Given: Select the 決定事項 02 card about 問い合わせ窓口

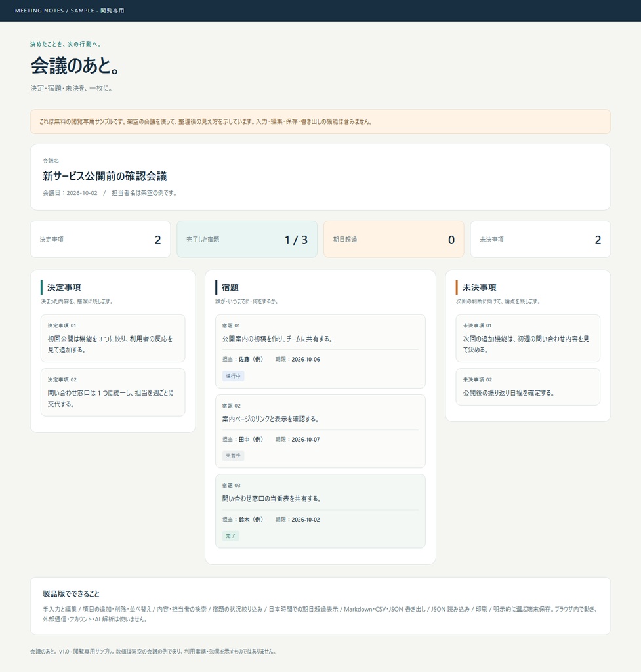Looking at the screenshot, I should 113,392.
